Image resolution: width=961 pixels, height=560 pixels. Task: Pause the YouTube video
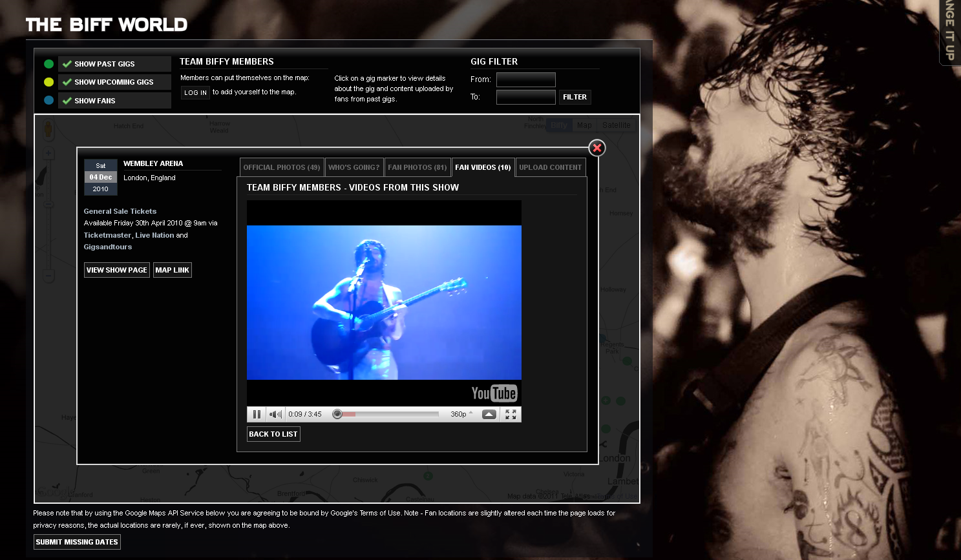tap(257, 414)
